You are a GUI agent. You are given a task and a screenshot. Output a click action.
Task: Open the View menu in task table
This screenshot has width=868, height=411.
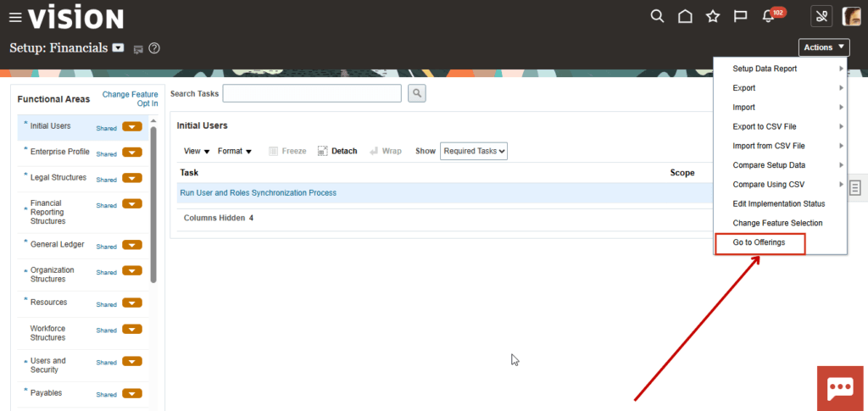(197, 151)
